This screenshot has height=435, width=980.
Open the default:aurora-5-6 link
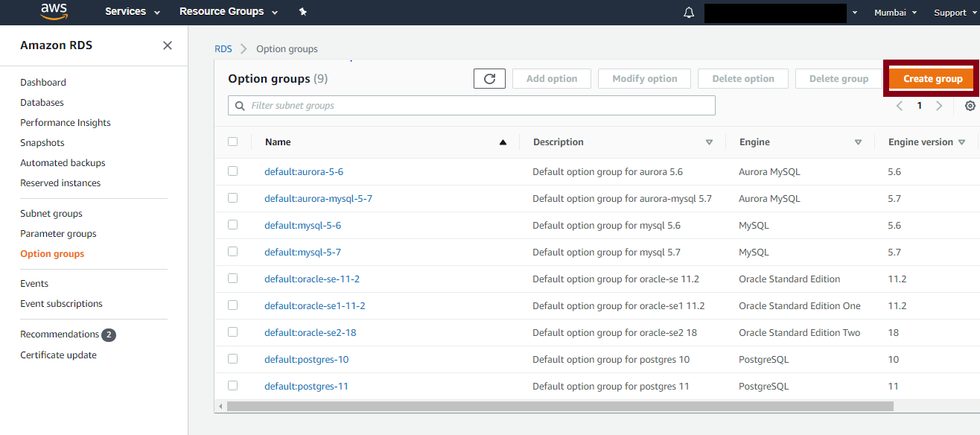[x=304, y=172]
